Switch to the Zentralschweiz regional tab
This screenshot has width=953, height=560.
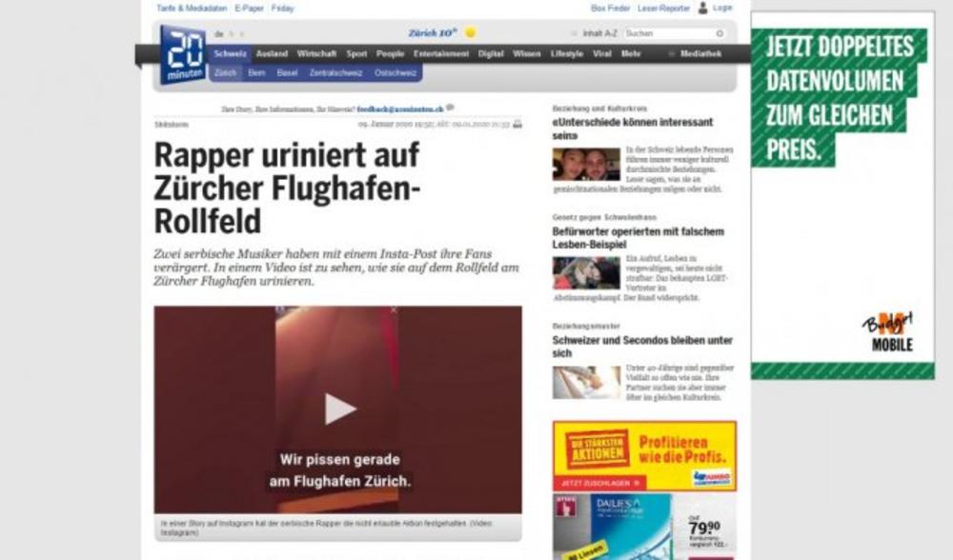coord(335,72)
